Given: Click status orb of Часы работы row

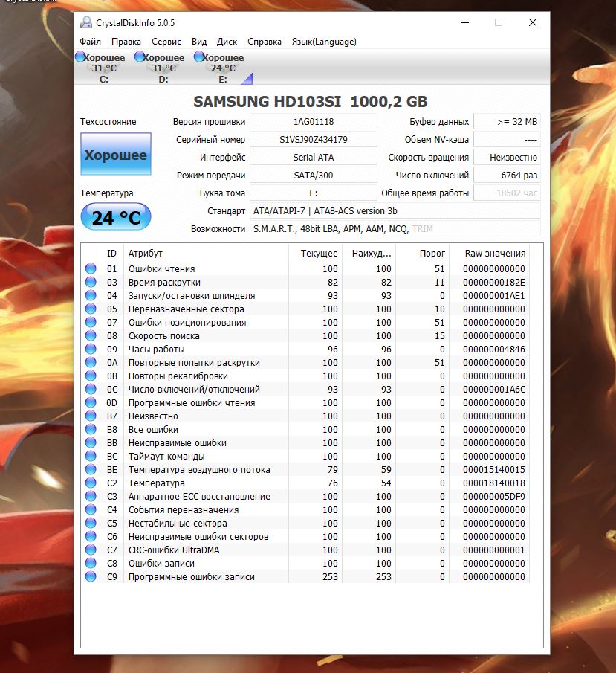Looking at the screenshot, I should 91,349.
